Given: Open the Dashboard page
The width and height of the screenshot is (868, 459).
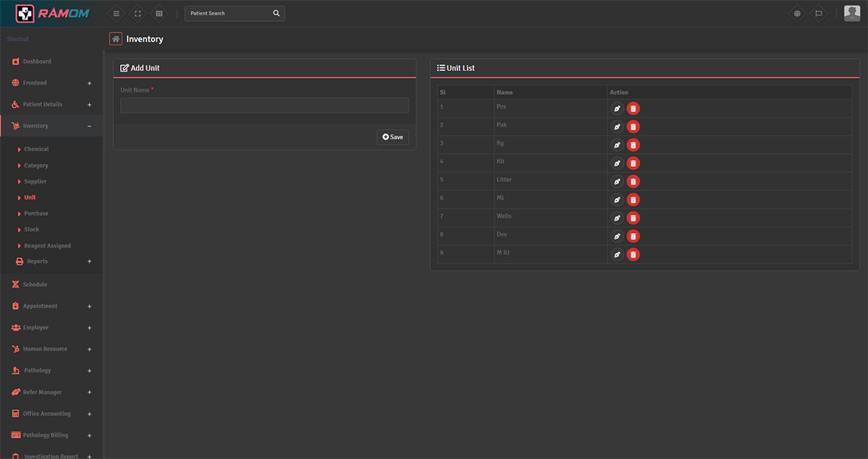Looking at the screenshot, I should click(x=36, y=61).
